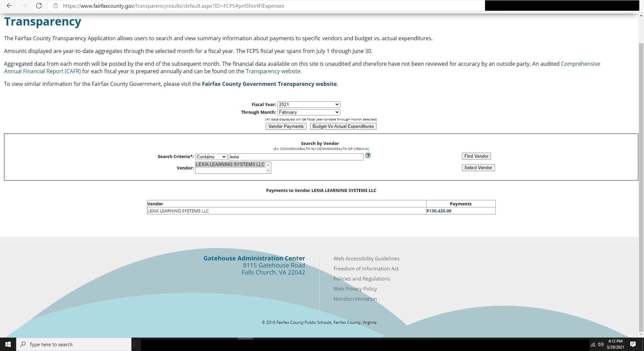Open Policies and Regulations footer link
This screenshot has width=644, height=351.
(362, 279)
